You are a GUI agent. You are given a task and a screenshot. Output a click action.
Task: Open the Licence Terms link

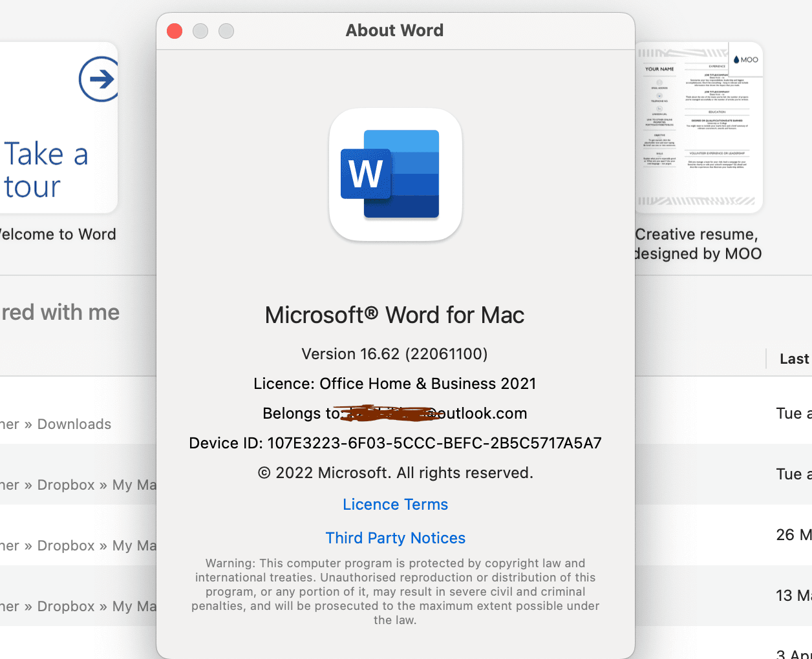click(395, 505)
